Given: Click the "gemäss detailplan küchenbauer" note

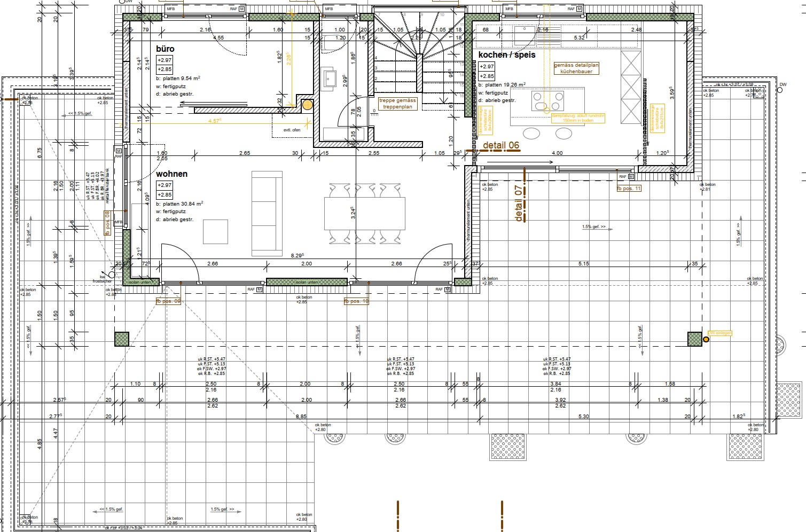Looking at the screenshot, I should (576, 68).
